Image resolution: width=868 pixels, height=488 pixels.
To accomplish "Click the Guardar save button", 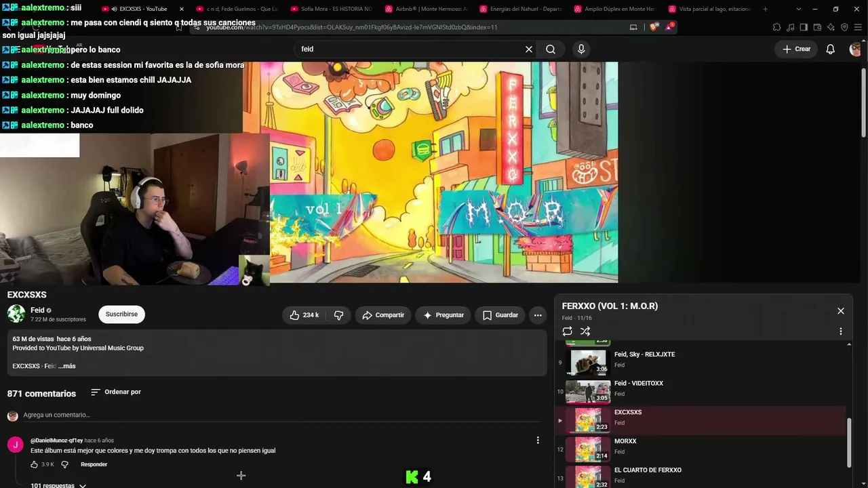I will click(x=500, y=315).
